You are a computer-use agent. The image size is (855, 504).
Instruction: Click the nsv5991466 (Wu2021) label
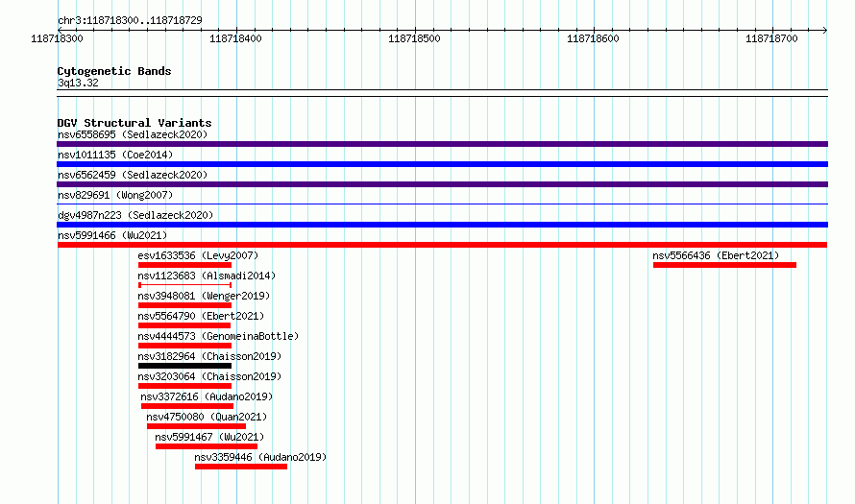pos(112,235)
